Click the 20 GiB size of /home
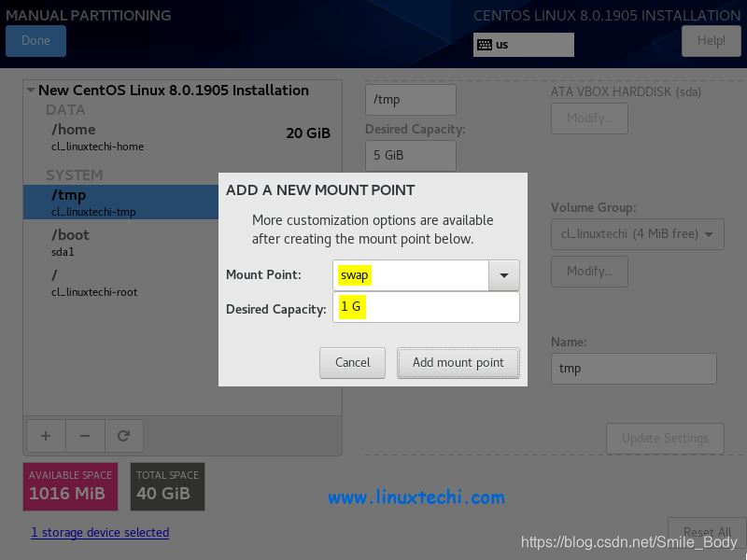The image size is (747, 560). click(x=308, y=133)
